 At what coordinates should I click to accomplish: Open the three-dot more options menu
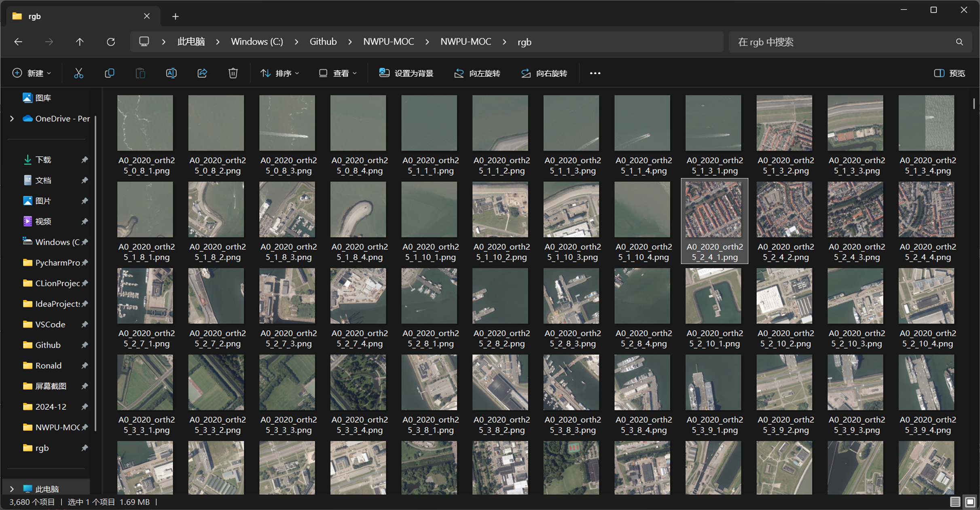click(595, 73)
